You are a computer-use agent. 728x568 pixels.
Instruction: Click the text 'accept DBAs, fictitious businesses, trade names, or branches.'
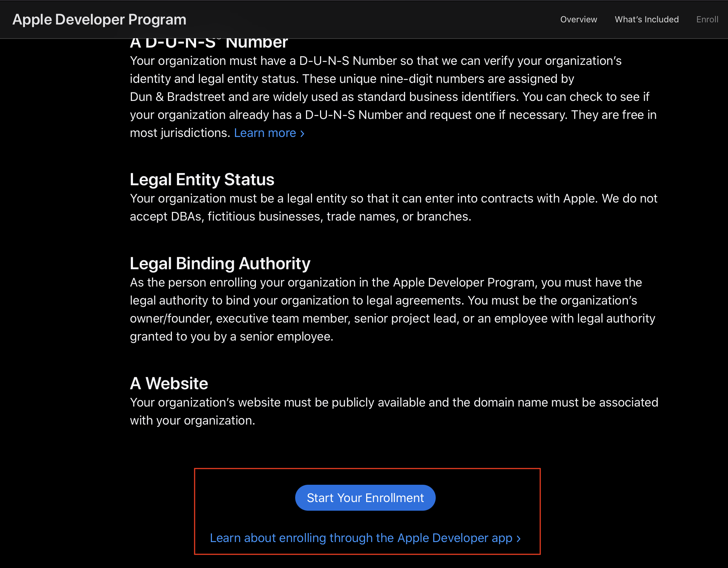(301, 217)
